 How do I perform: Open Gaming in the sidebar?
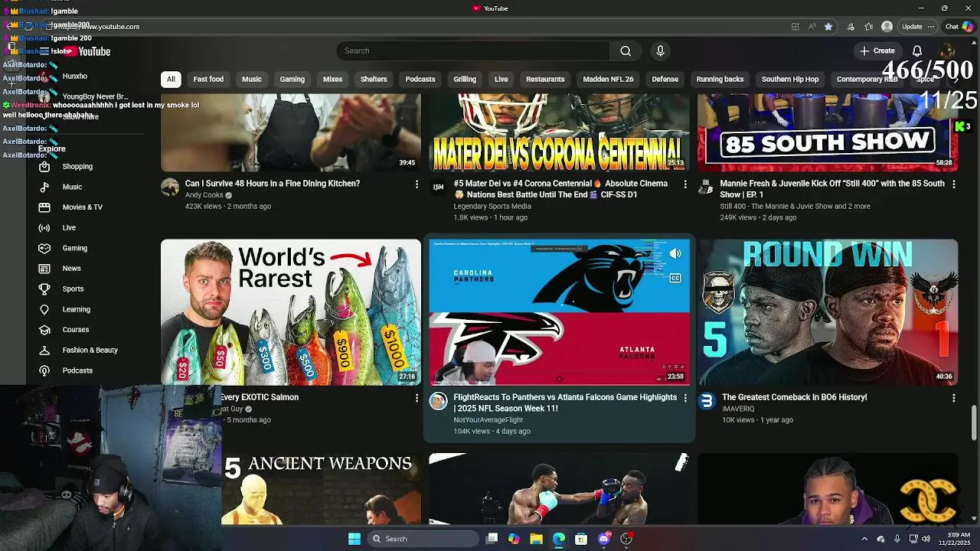74,248
